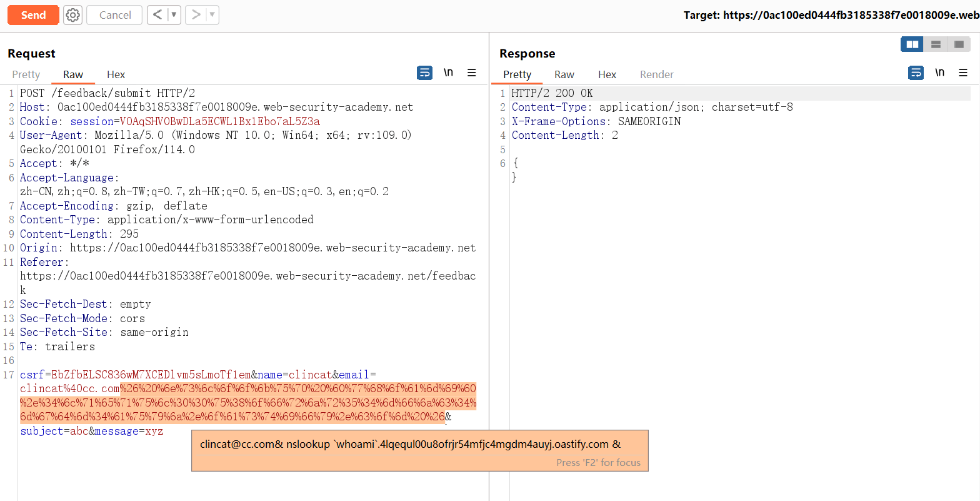Open the Response panel hamburger menu
This screenshot has height=501, width=980.
[x=963, y=73]
